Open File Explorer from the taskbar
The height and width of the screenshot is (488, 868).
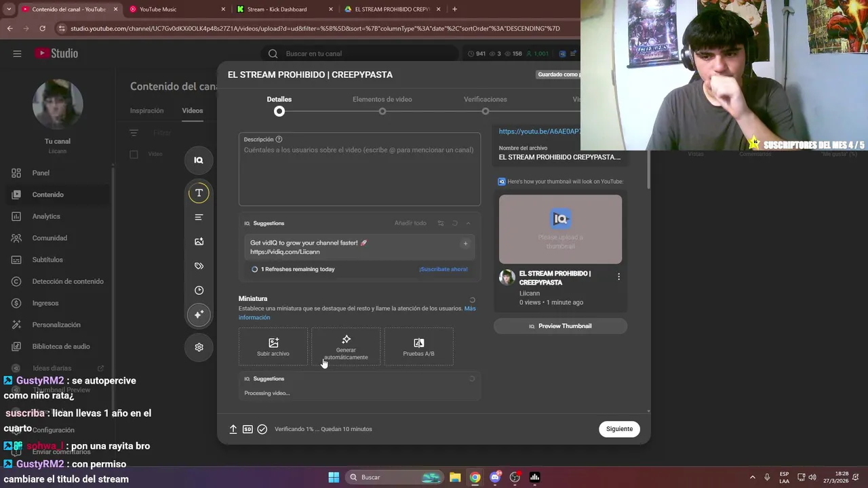(455, 477)
